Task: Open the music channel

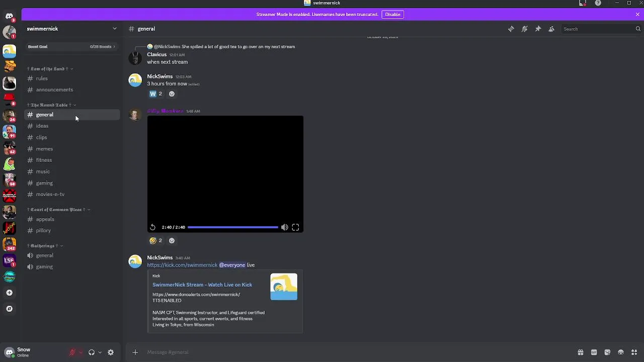Action: pos(72,171)
